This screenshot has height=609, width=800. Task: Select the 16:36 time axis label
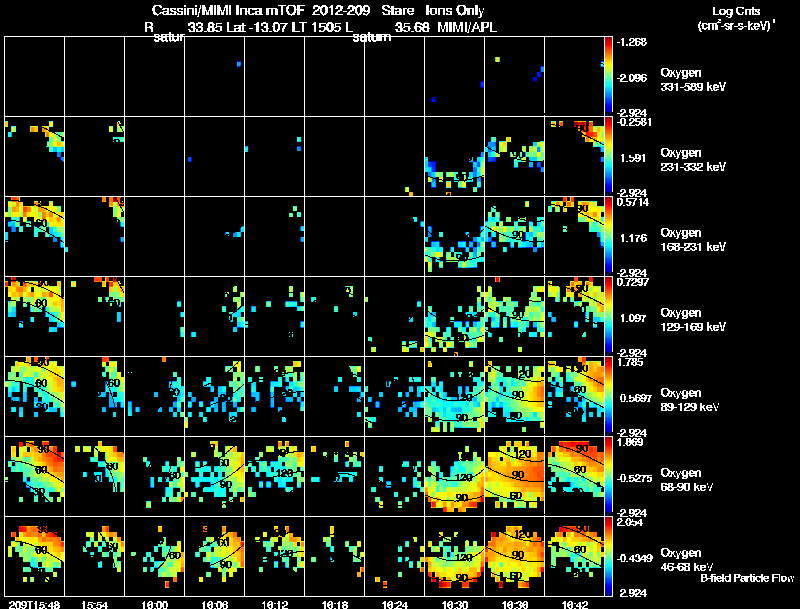[x=514, y=605]
